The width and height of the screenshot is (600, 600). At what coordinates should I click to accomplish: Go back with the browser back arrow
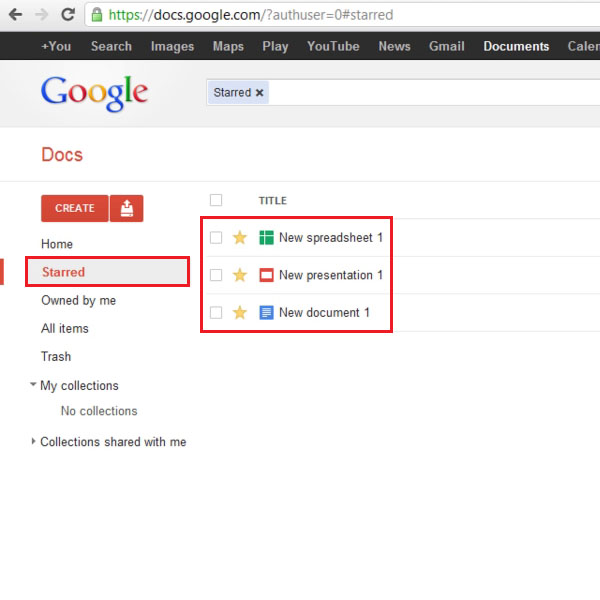15,15
